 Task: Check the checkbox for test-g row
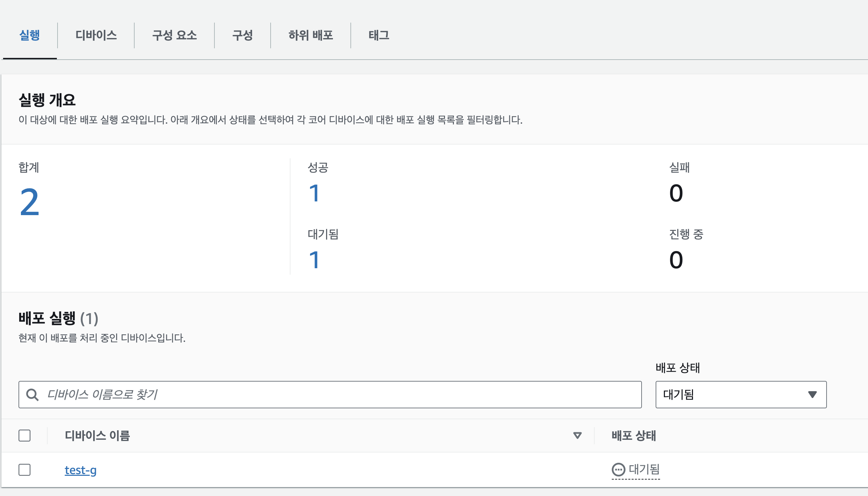pos(25,470)
